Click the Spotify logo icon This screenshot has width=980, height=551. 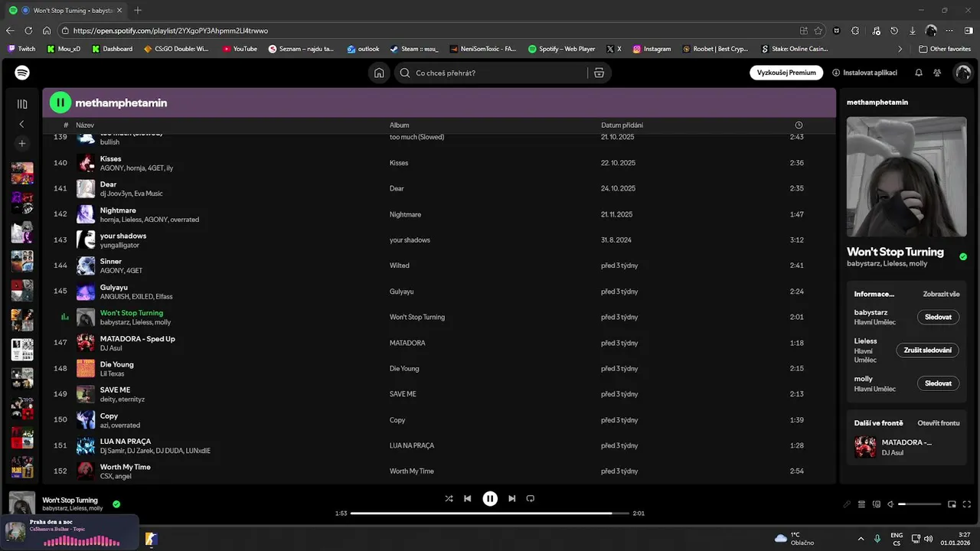22,73
